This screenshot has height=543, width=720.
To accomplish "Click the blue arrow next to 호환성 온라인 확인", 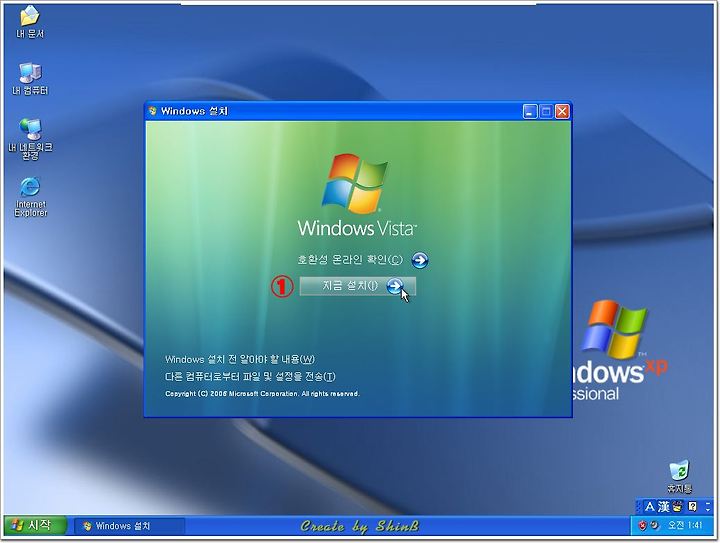I will click(x=420, y=260).
